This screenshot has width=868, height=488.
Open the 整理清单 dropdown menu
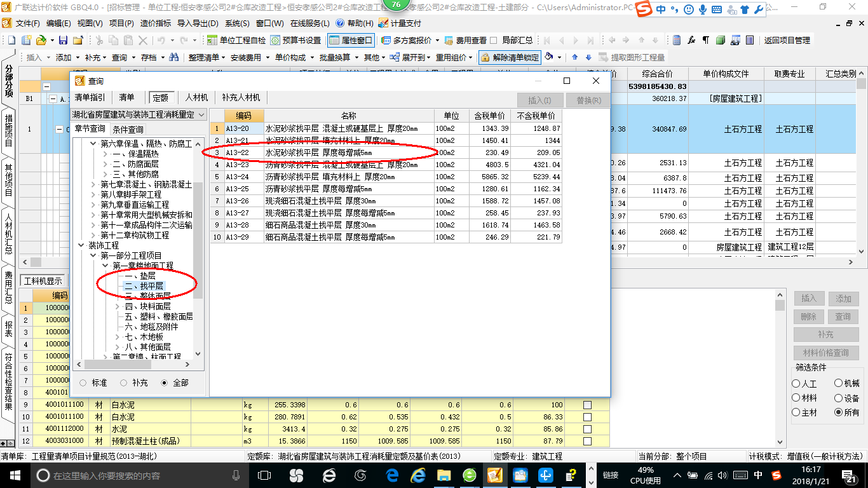[206, 57]
